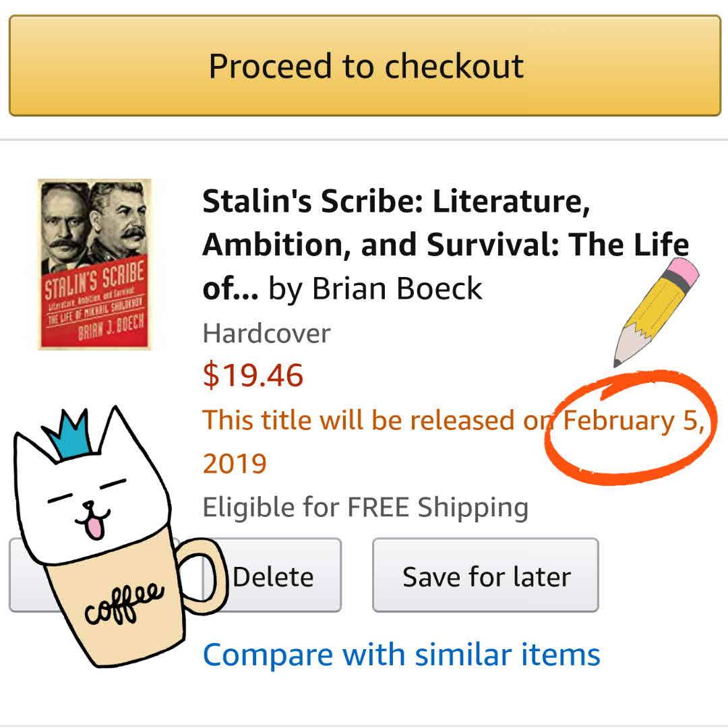Open the Stalin's Scribe book cover thumbnail
This screenshot has height=728, width=728.
coord(94,264)
